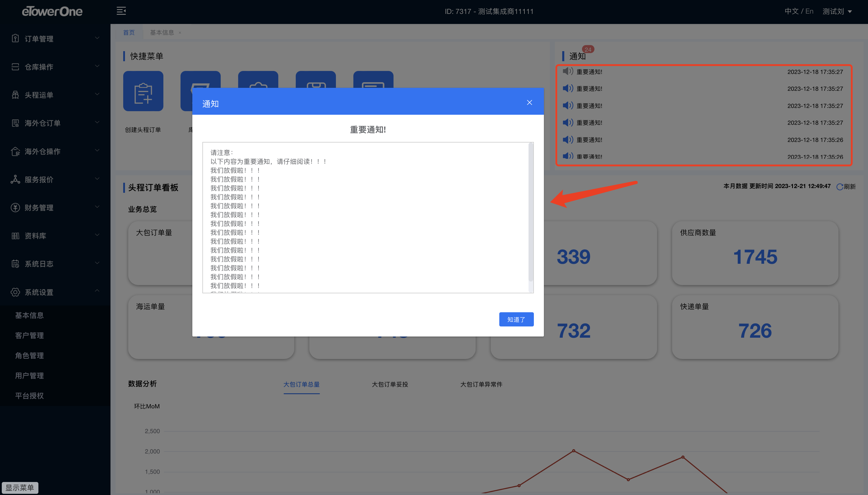Screen dimensions: 868x495
Task: Open the 创建头程订单 shortcut tile
Action: [143, 91]
